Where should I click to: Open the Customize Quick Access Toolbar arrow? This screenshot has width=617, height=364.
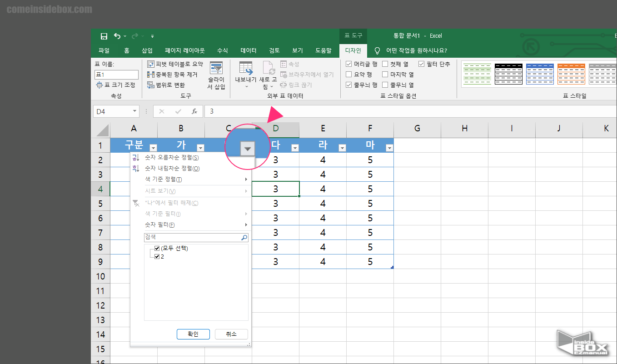point(152,36)
